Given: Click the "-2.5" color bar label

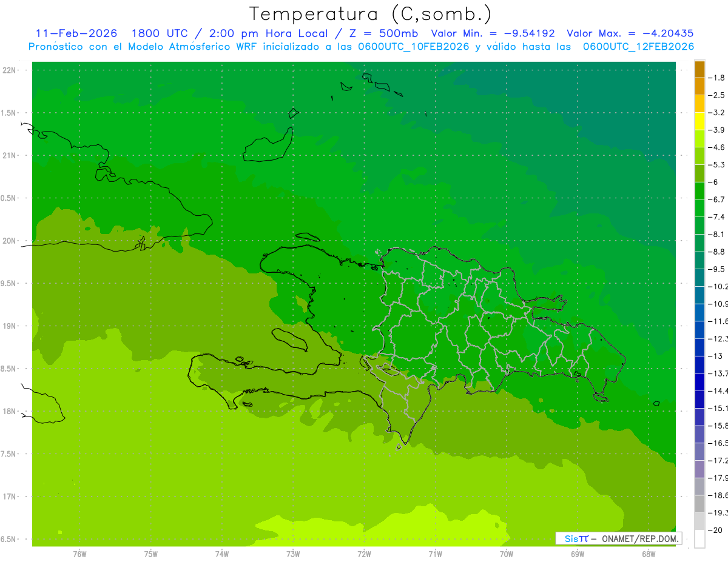Looking at the screenshot, I should coord(718,95).
